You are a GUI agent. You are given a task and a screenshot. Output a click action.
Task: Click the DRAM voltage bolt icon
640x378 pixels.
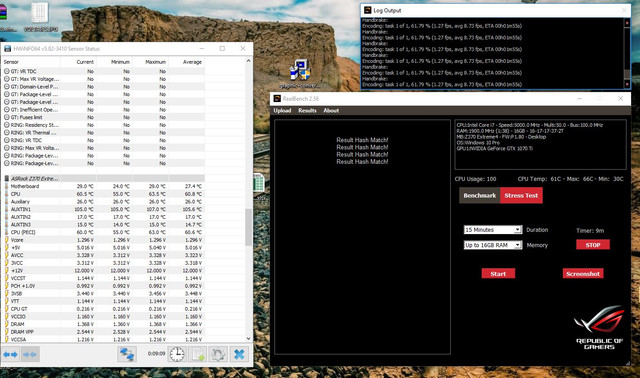(x=7, y=324)
